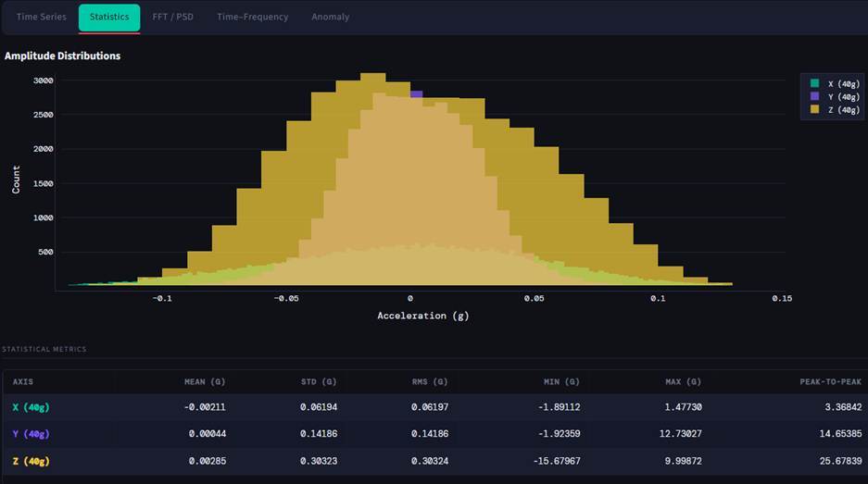Click the STATISTICAL METRICS section label
Screen dimensions: 868x484
44,349
